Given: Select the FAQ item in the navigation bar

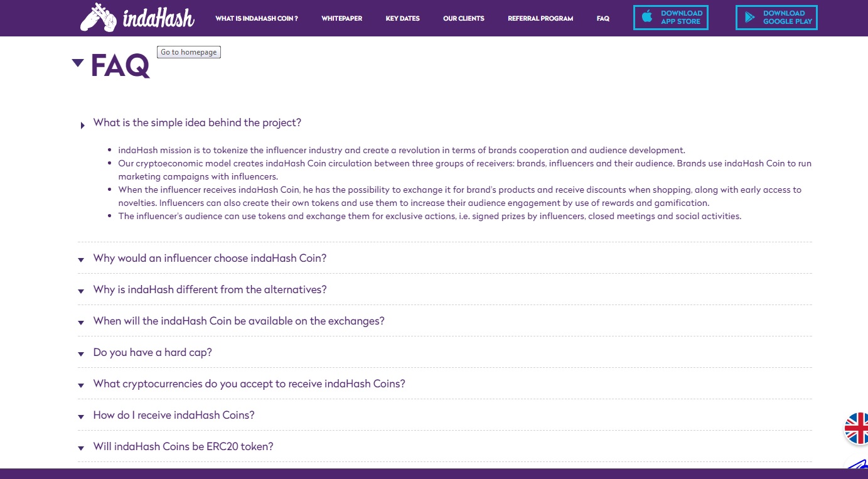Looking at the screenshot, I should tap(603, 19).
